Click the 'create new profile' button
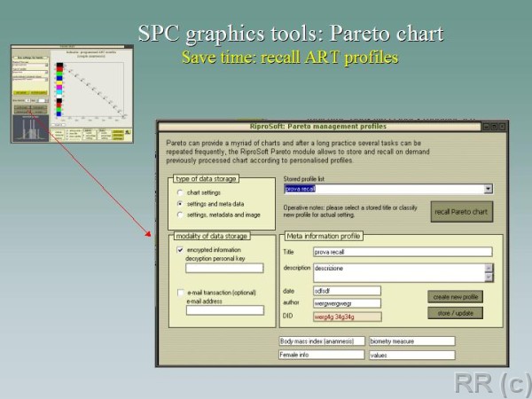This screenshot has height=399, width=532. coord(455,296)
